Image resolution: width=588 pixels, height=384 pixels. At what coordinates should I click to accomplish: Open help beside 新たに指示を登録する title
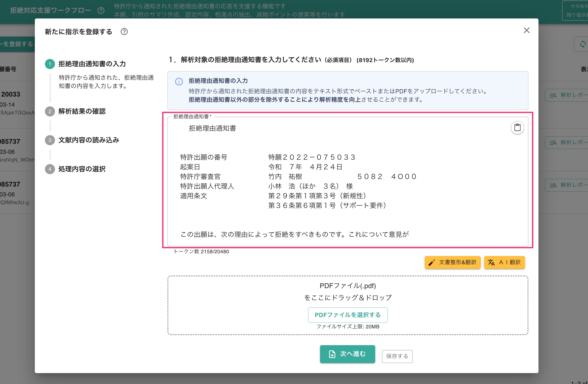point(124,32)
